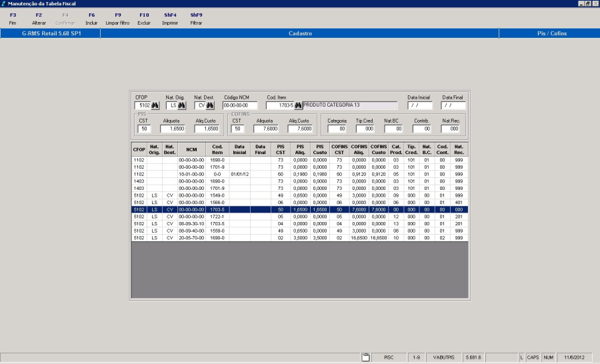Apply filter with ShF9 Filtrar
This screenshot has height=364, width=600.
click(x=196, y=19)
